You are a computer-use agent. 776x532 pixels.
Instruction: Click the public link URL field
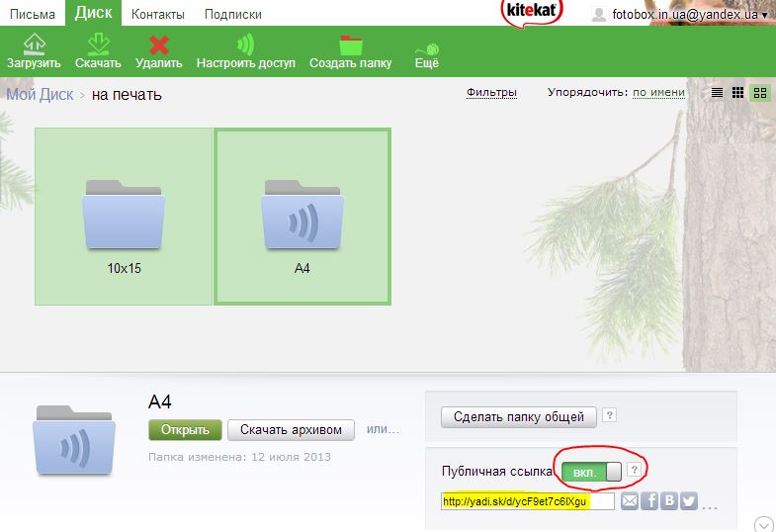pyautogui.click(x=528, y=501)
